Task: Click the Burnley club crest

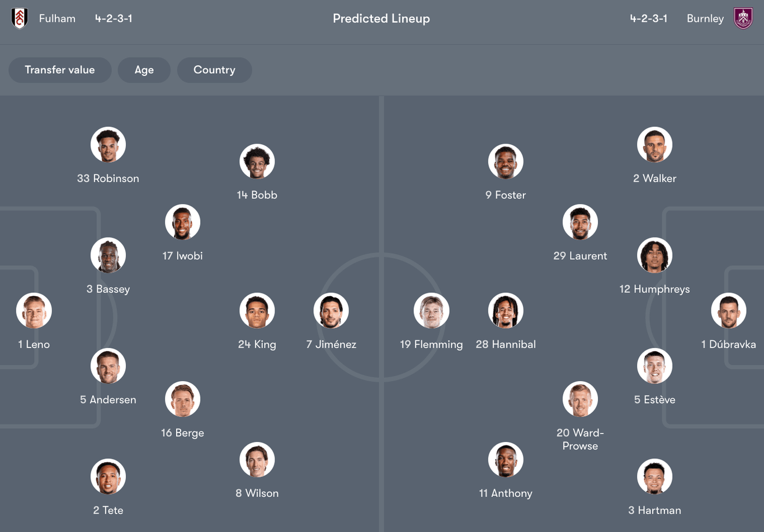Action: pos(744,18)
